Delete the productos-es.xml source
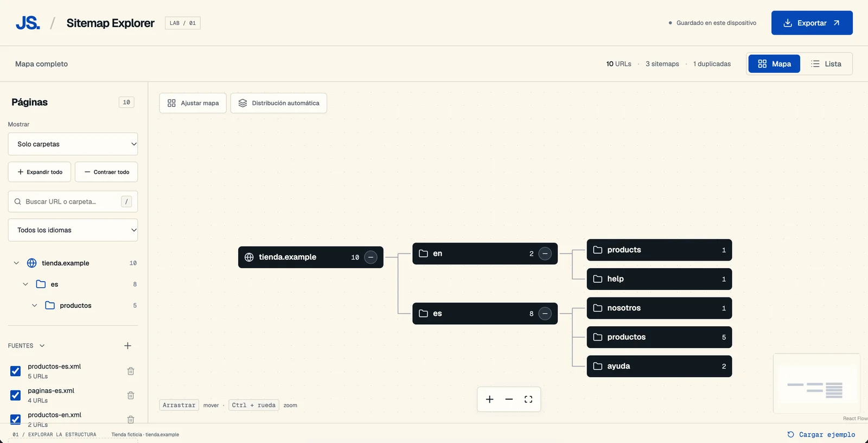Screen dimensions: 868x443 [131, 371]
